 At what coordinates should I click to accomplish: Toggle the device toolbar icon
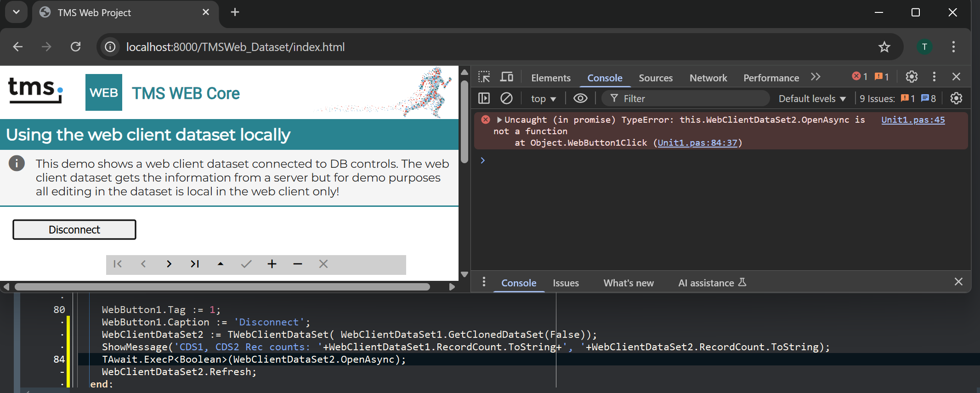click(507, 77)
